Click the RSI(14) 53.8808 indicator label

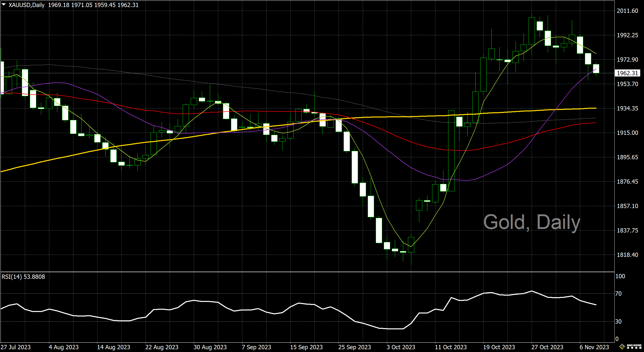tap(23, 277)
